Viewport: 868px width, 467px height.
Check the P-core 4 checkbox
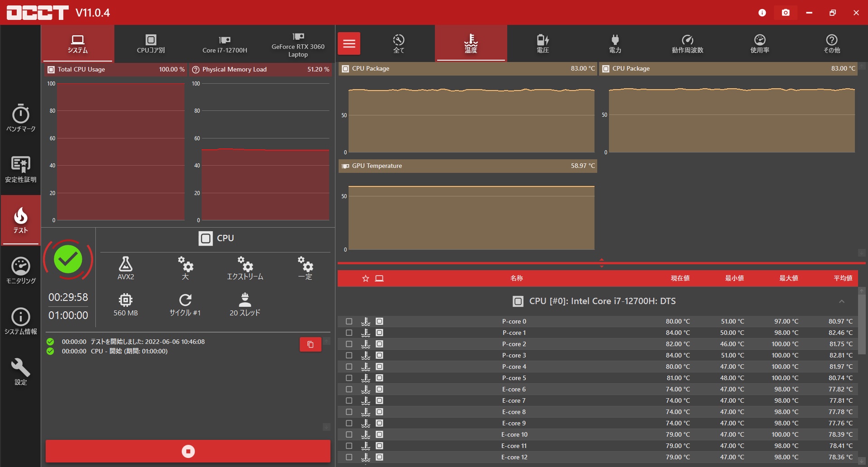coord(349,367)
